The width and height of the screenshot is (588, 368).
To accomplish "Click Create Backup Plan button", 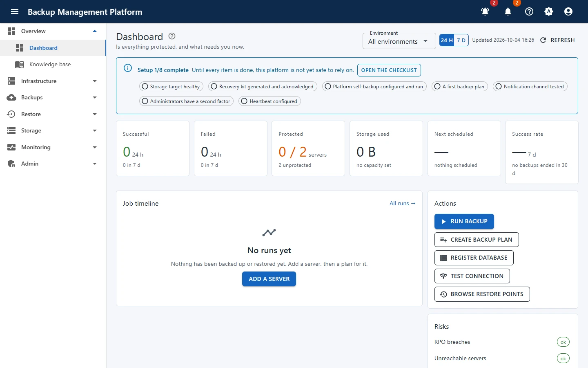I will pyautogui.click(x=477, y=240).
